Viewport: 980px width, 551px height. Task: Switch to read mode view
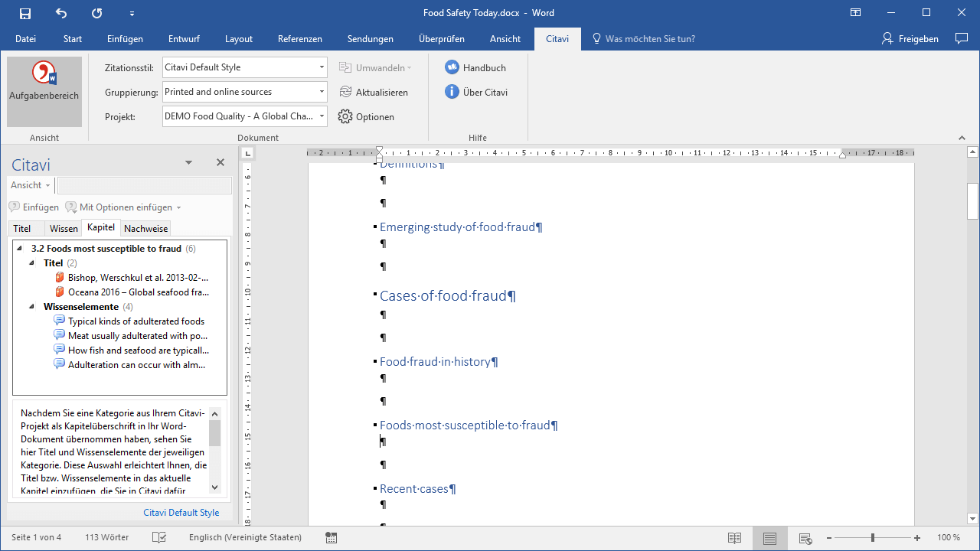[x=734, y=538]
